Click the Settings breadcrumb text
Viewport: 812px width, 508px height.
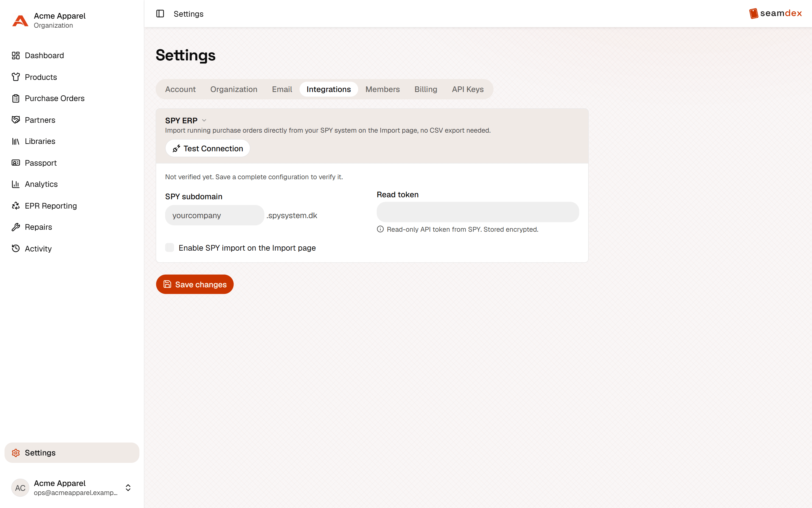(x=189, y=14)
